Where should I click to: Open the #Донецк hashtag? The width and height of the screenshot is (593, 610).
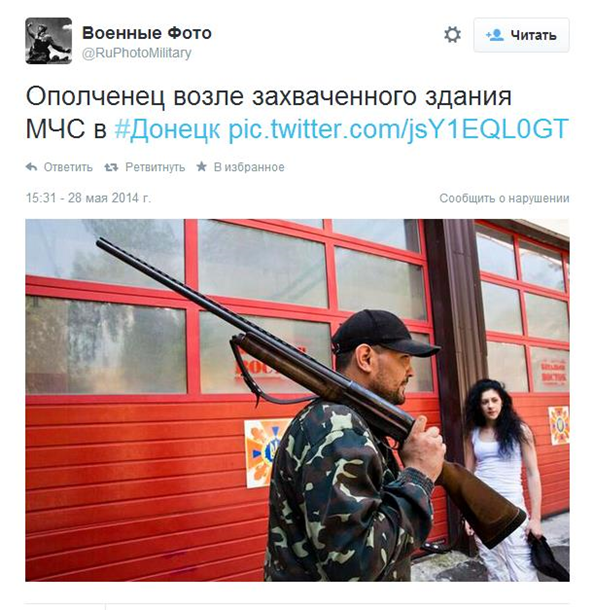click(x=167, y=129)
